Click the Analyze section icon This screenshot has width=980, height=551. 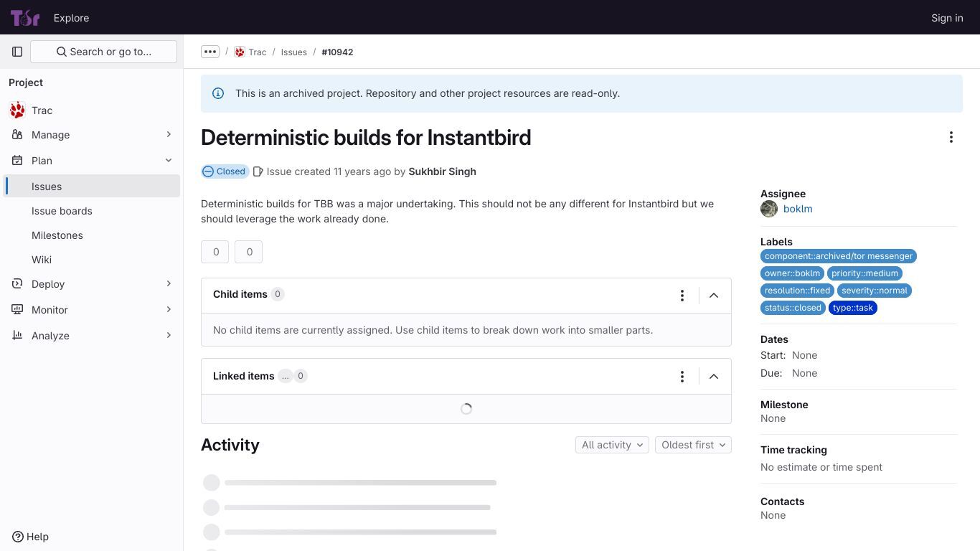click(x=17, y=336)
